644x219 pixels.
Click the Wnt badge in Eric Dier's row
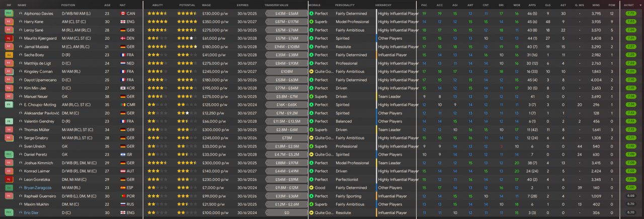click(9, 212)
